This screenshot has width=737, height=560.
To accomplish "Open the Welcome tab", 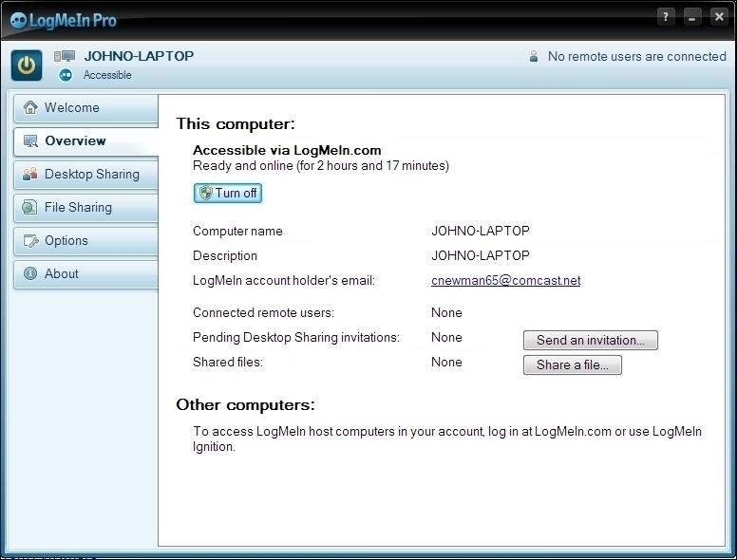I will pos(86,108).
